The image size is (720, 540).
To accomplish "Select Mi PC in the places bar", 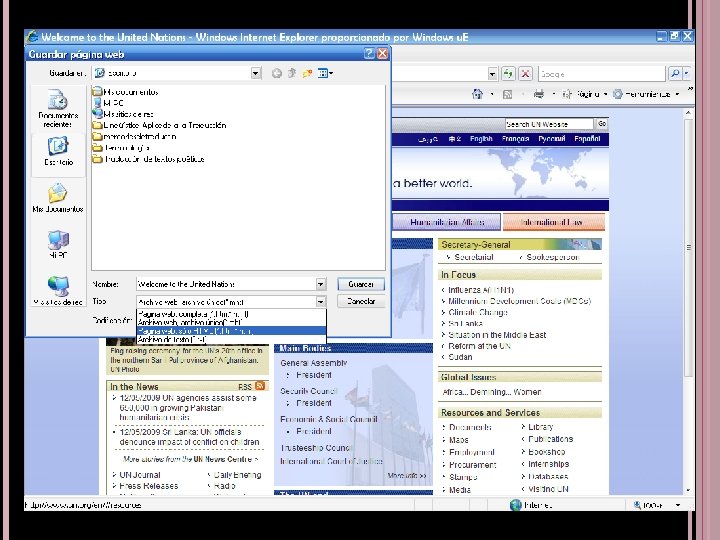I will tap(58, 245).
